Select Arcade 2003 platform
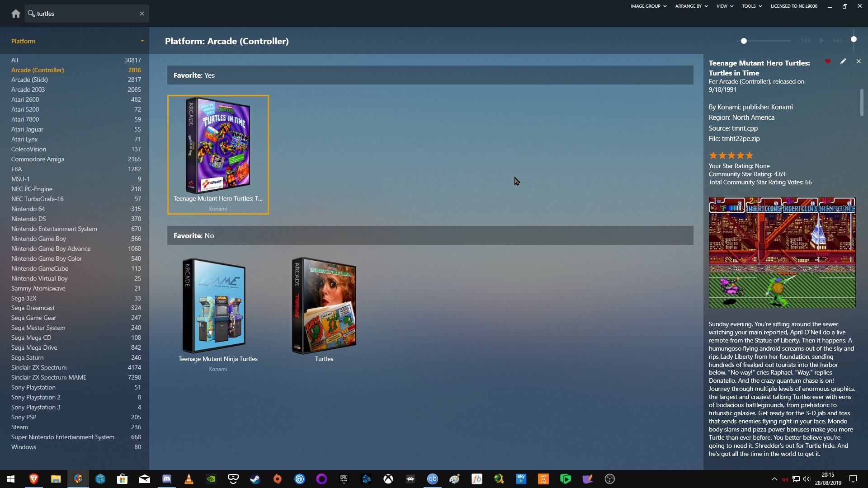This screenshot has width=868, height=488. [x=76, y=89]
